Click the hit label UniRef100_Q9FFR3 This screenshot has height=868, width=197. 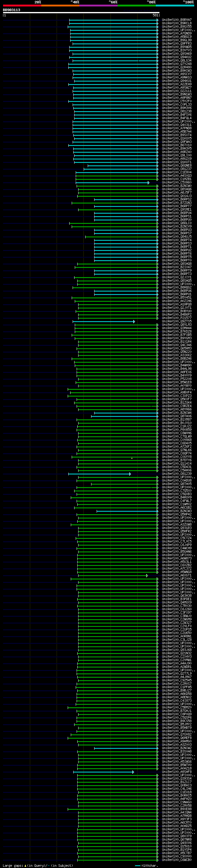tap(177, 43)
